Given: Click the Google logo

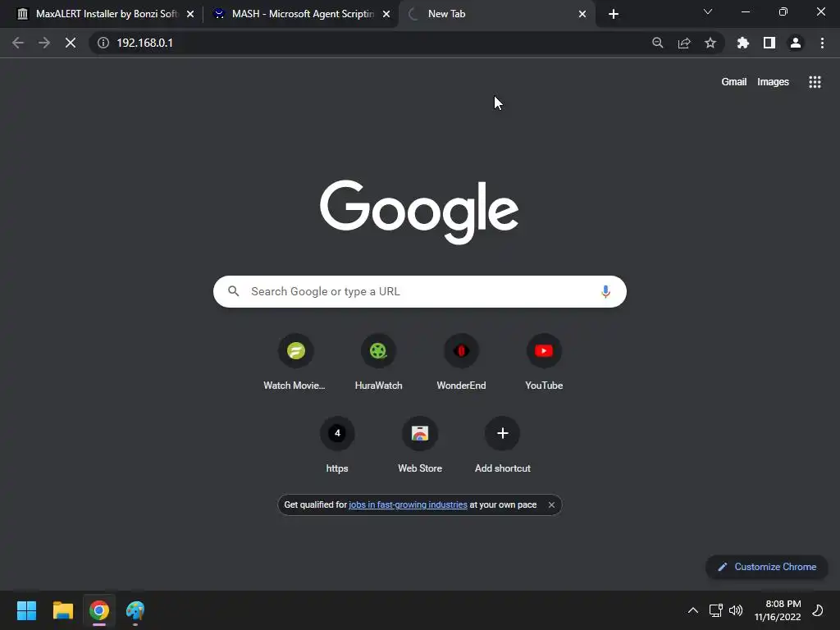Looking at the screenshot, I should pyautogui.click(x=419, y=211).
